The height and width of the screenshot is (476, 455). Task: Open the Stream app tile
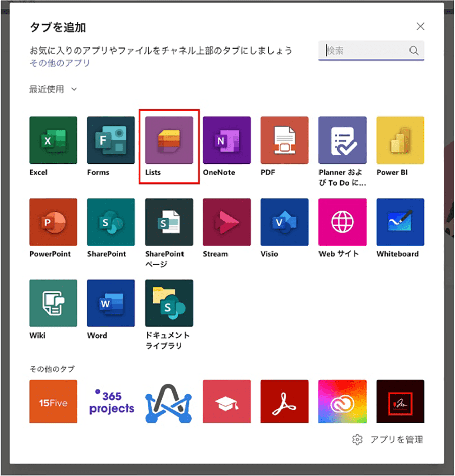[226, 222]
